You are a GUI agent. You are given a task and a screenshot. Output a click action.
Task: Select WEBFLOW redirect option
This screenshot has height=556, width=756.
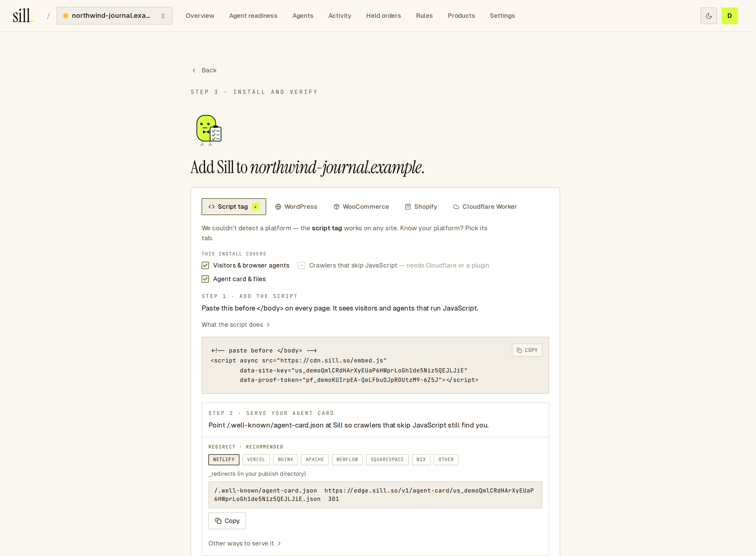point(347,459)
